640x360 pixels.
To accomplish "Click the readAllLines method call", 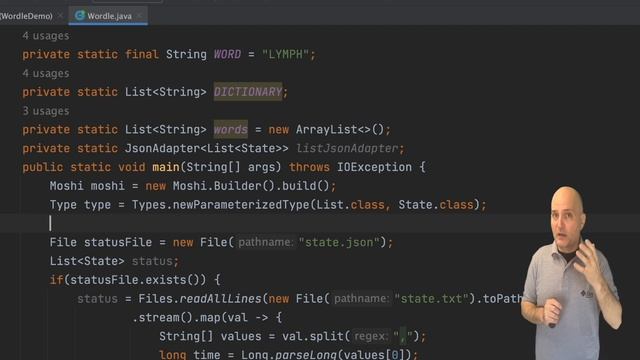I will pos(220,298).
